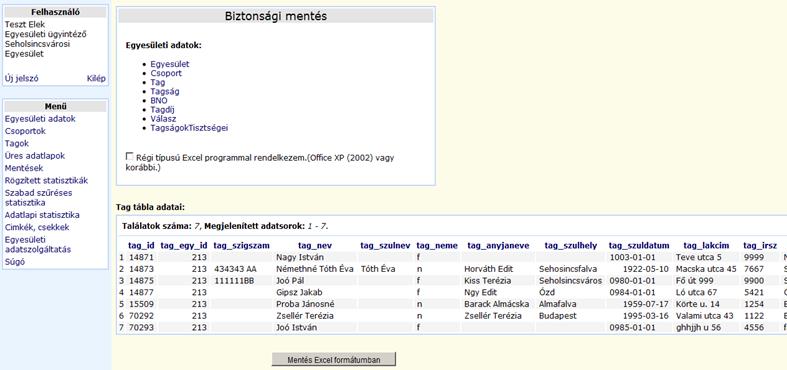Click the tag_szulhely column header

coord(571,245)
